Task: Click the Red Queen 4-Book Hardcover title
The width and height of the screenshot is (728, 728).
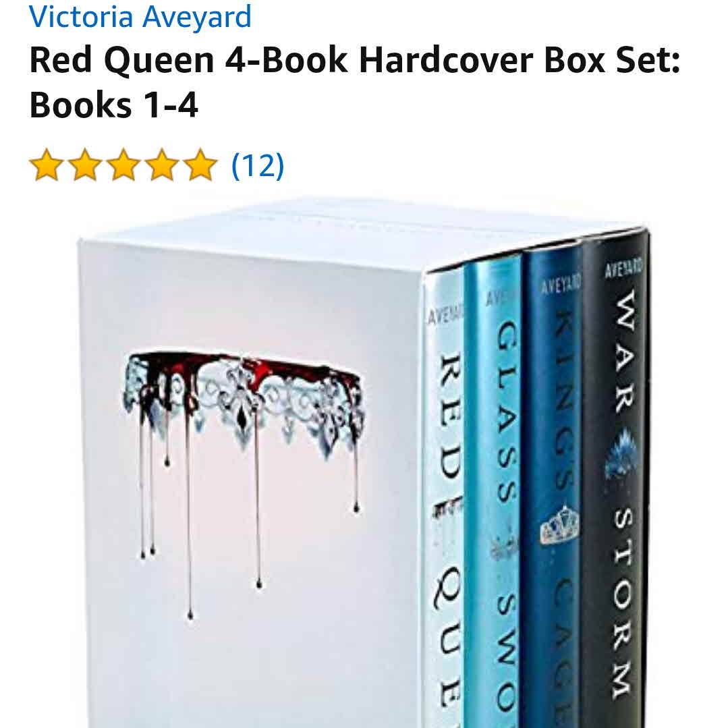Action: pos(355,82)
